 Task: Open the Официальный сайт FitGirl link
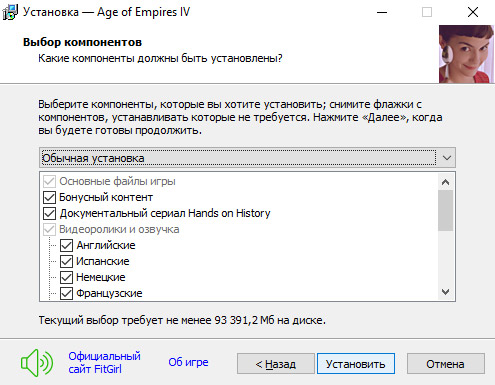click(x=104, y=363)
